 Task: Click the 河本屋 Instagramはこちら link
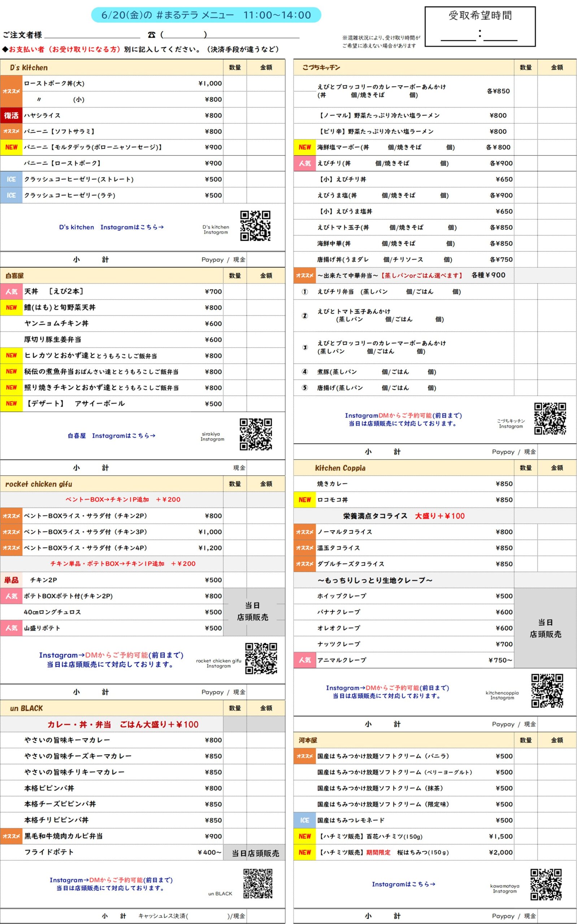[403, 884]
